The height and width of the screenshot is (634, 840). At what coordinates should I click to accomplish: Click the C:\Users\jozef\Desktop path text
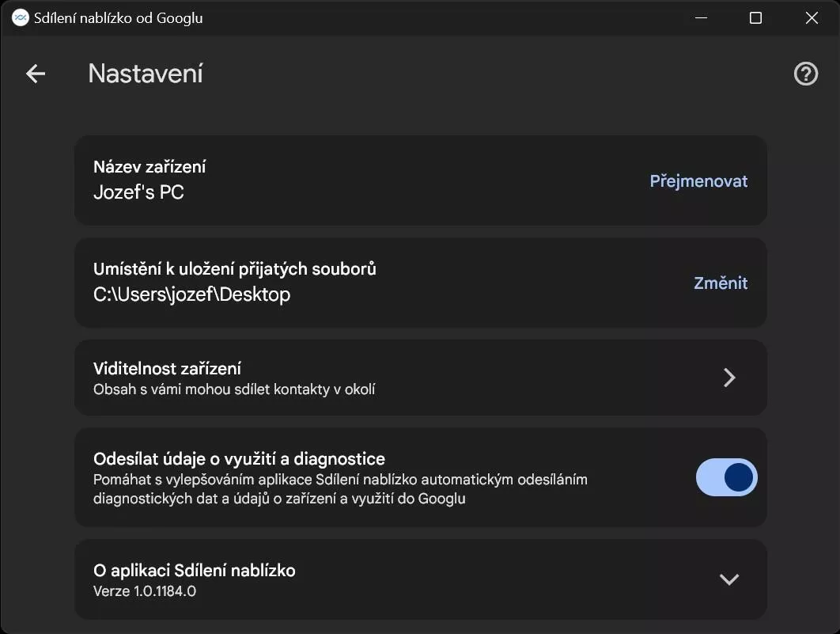pos(191,294)
